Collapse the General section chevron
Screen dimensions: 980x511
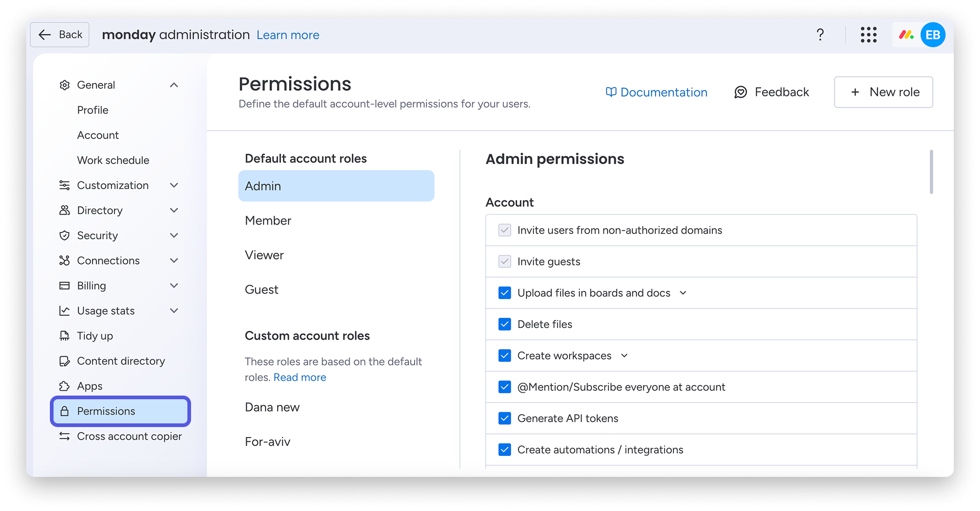[174, 85]
